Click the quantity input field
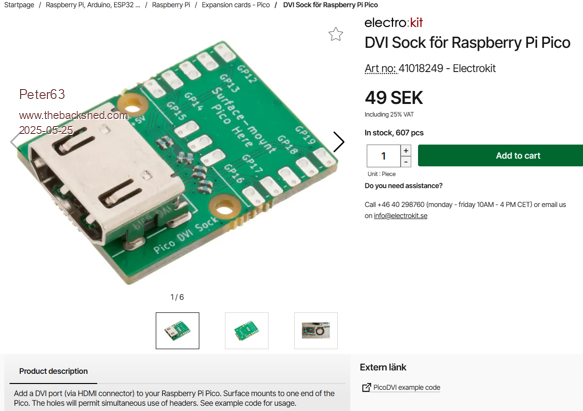 (383, 156)
